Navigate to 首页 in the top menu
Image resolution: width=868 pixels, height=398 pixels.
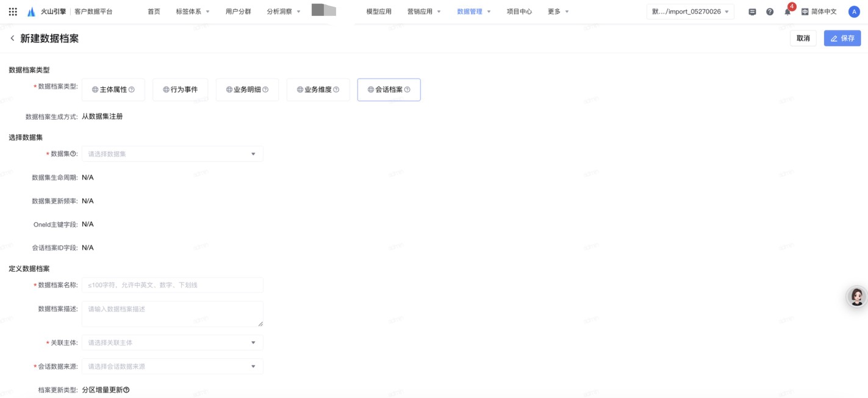click(154, 10)
